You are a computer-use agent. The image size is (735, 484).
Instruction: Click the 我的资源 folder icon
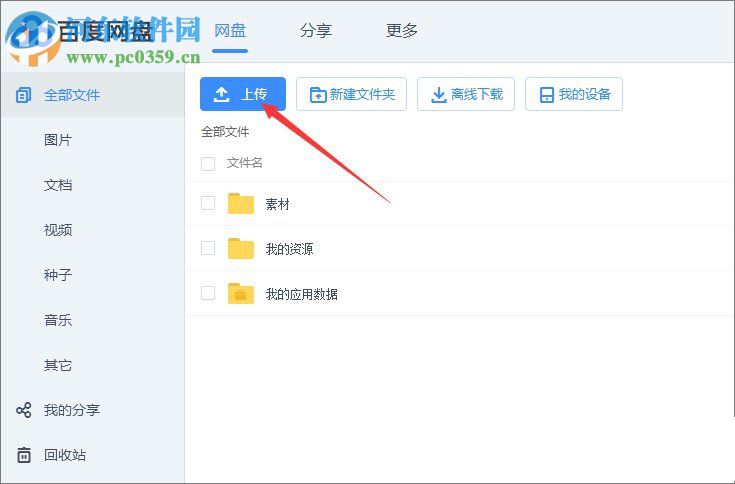pyautogui.click(x=240, y=248)
